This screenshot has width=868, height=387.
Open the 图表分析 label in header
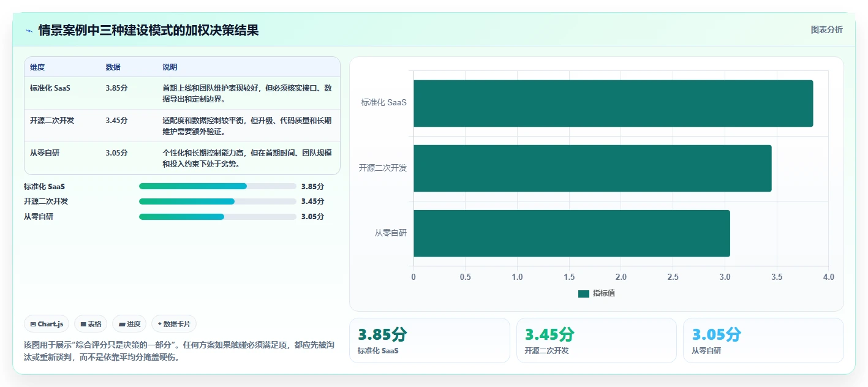point(826,29)
